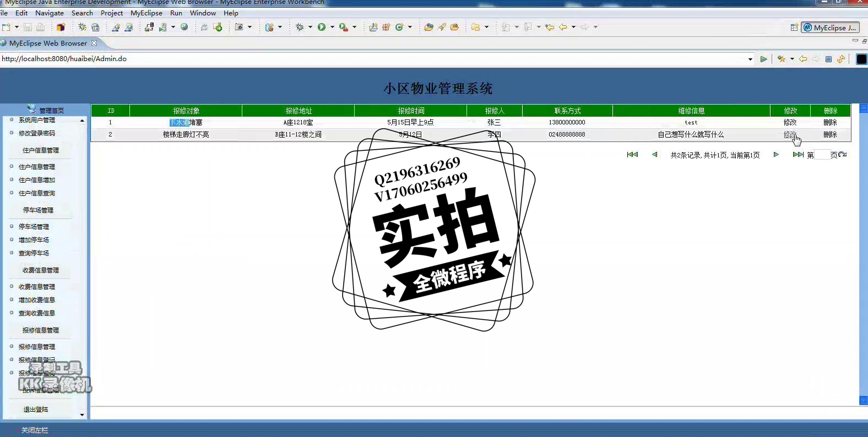The height and width of the screenshot is (437, 868).
Task: Click the browser Stop icon
Action: point(828,59)
